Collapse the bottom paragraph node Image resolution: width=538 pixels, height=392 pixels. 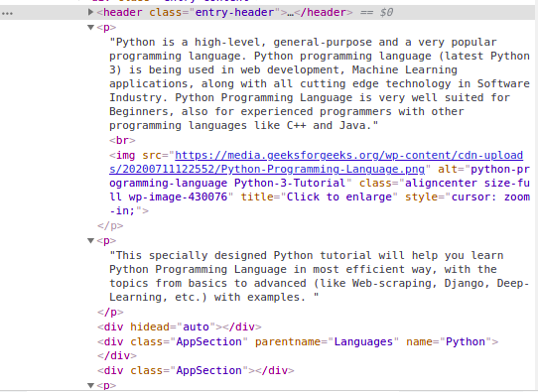click(90, 385)
